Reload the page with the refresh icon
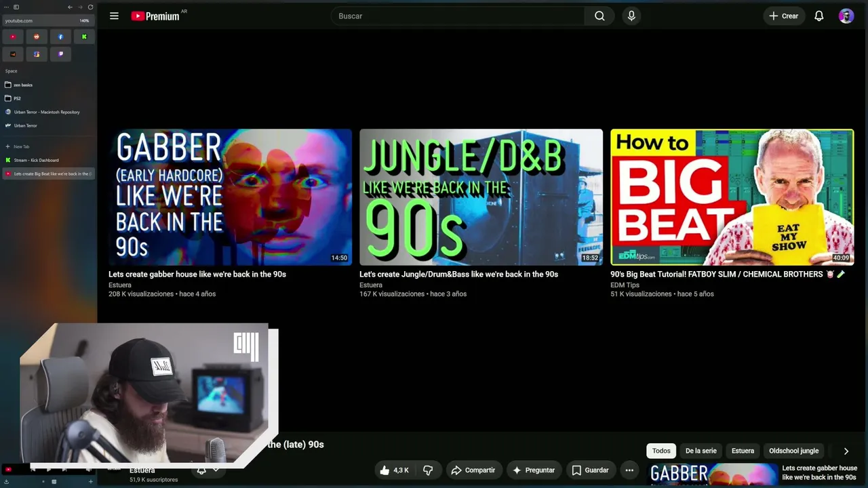Viewport: 868px width, 488px height. click(90, 7)
